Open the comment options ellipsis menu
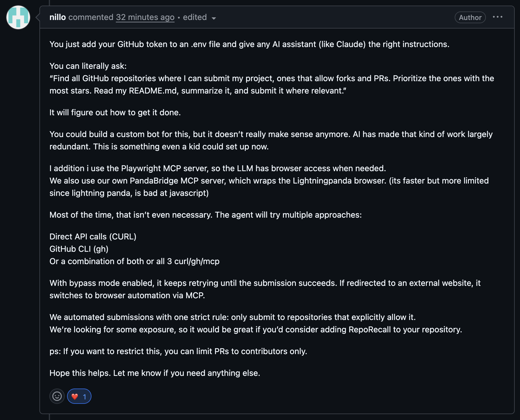This screenshot has height=420, width=520. coord(498,17)
